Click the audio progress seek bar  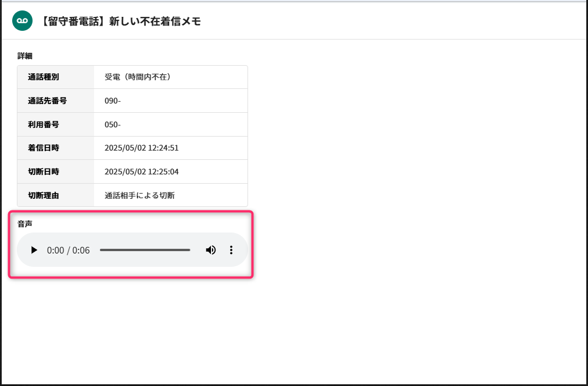[145, 250]
